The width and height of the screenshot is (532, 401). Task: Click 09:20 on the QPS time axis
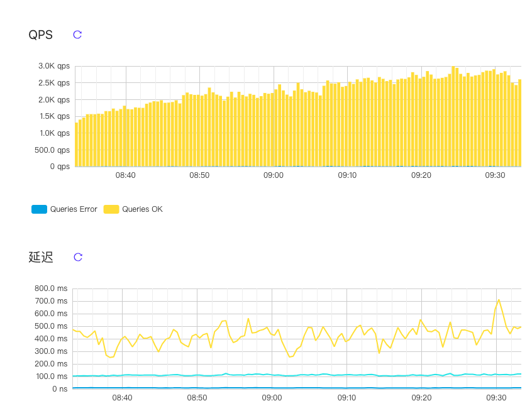[x=421, y=175]
